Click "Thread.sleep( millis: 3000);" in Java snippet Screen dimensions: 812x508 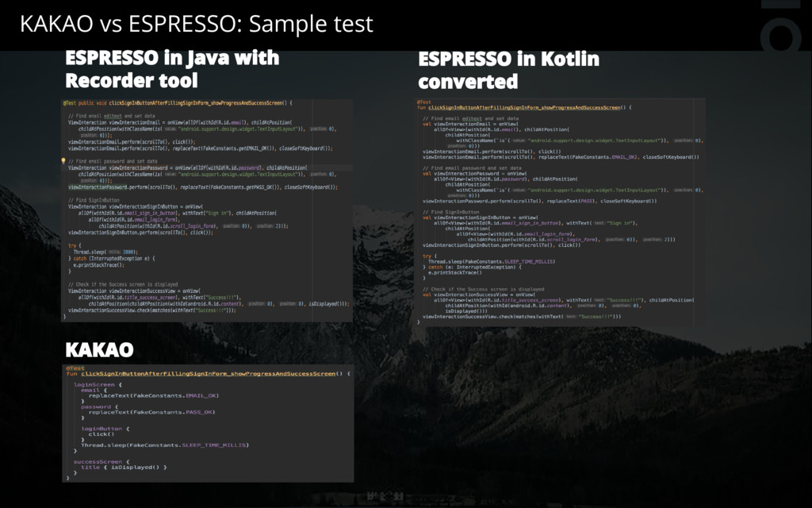pyautogui.click(x=105, y=252)
